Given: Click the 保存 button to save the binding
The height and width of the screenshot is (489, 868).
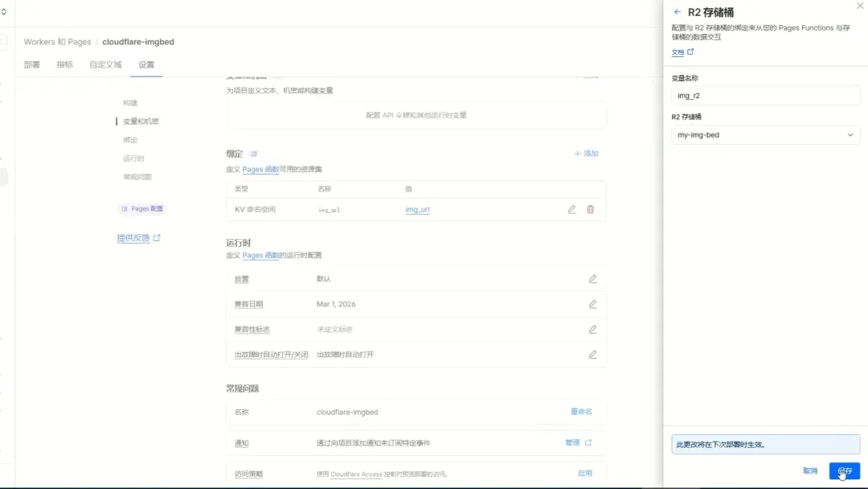Looking at the screenshot, I should click(844, 471).
